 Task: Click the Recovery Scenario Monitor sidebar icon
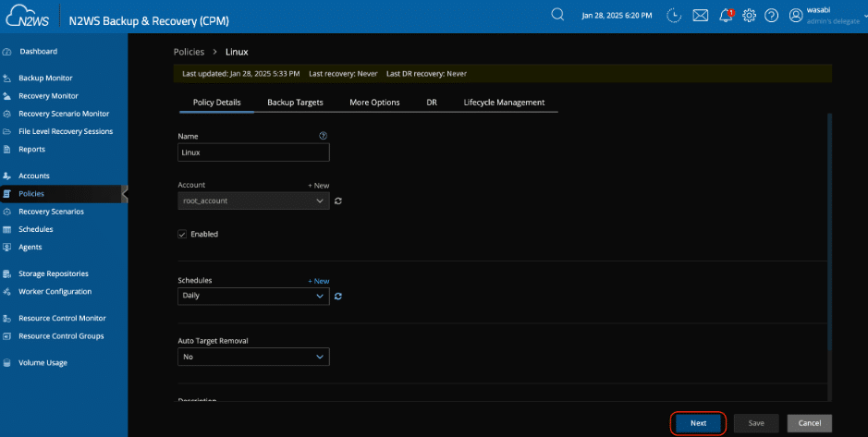7,114
